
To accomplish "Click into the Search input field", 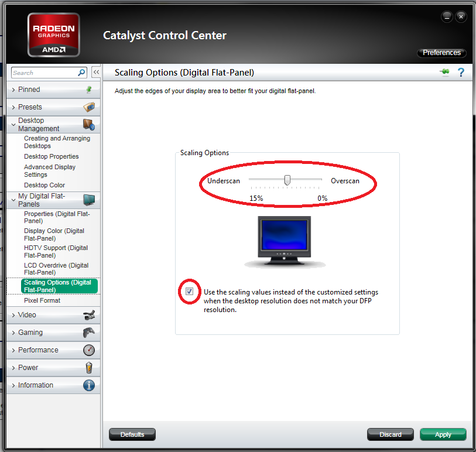I will pyautogui.click(x=45, y=73).
